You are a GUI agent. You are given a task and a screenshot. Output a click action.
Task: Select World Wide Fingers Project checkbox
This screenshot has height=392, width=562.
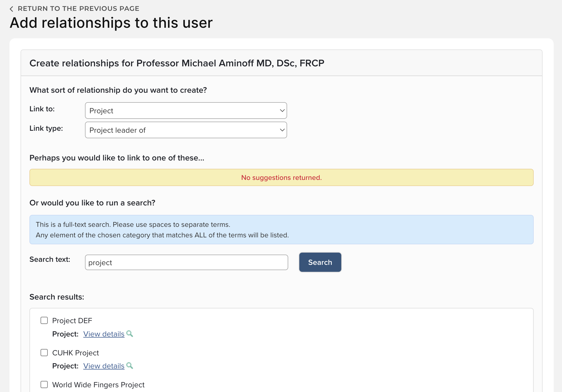coord(44,385)
